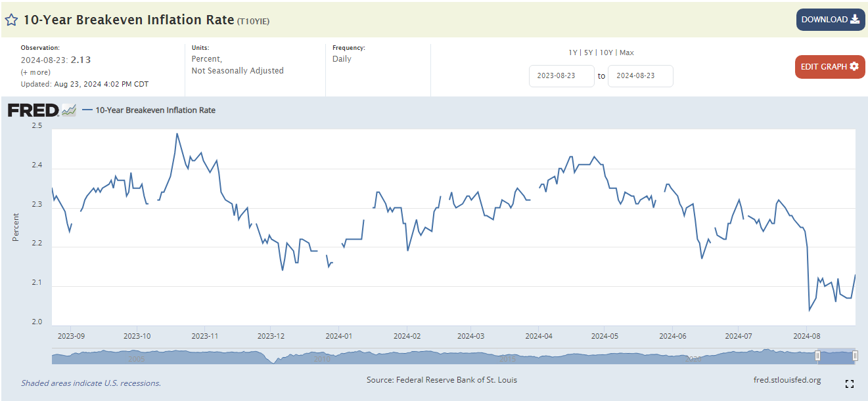Select the 5Y date range
This screenshot has height=401, width=868.
(x=589, y=53)
